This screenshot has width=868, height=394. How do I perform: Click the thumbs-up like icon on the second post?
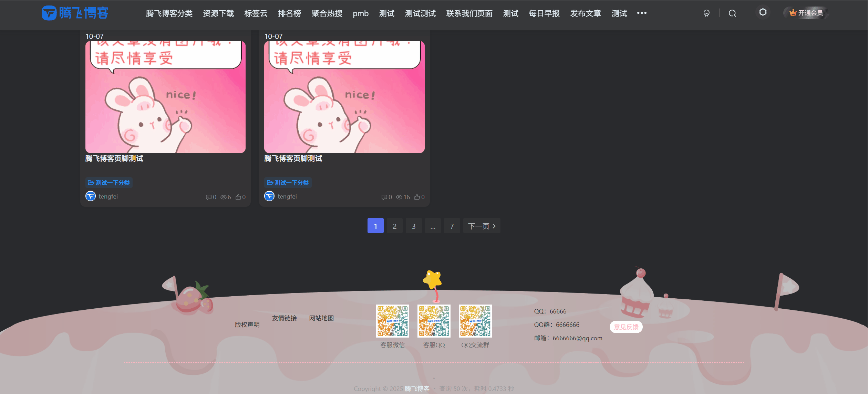(416, 197)
